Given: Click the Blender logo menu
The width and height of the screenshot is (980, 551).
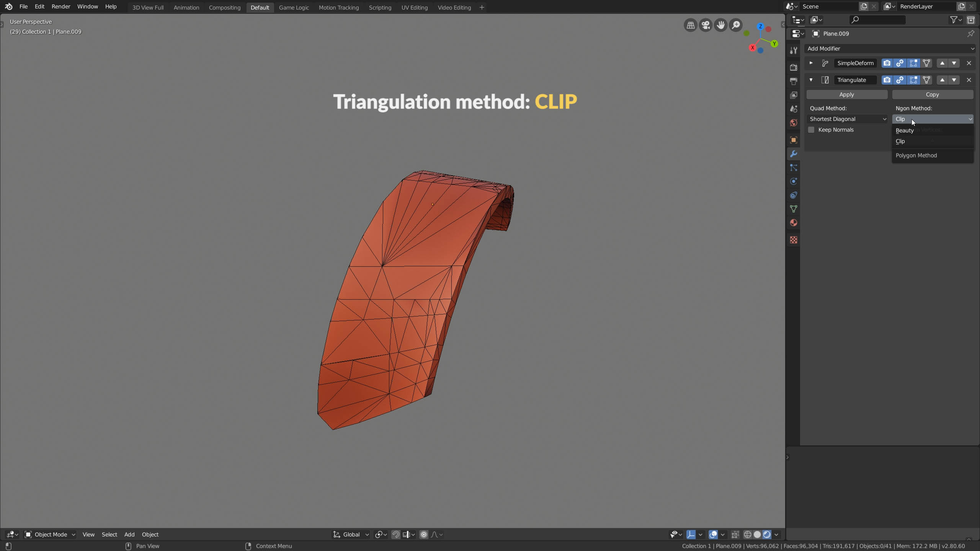Looking at the screenshot, I should (x=8, y=7).
